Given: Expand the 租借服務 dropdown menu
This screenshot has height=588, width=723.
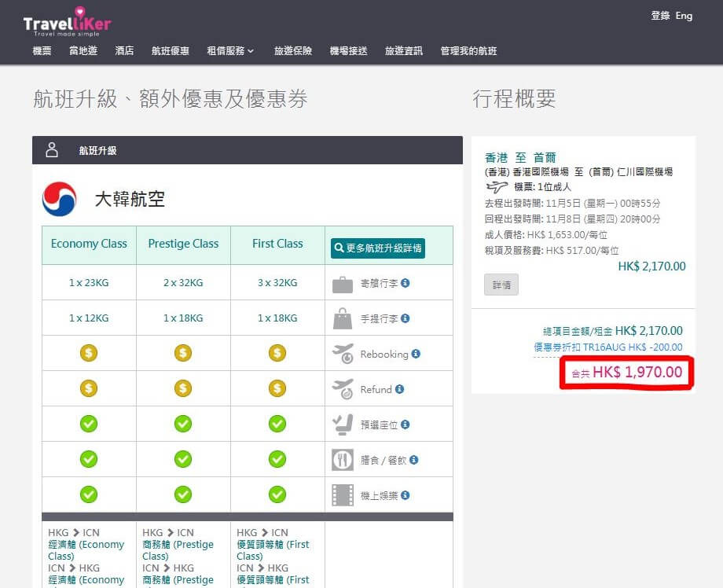Looking at the screenshot, I should click(230, 51).
